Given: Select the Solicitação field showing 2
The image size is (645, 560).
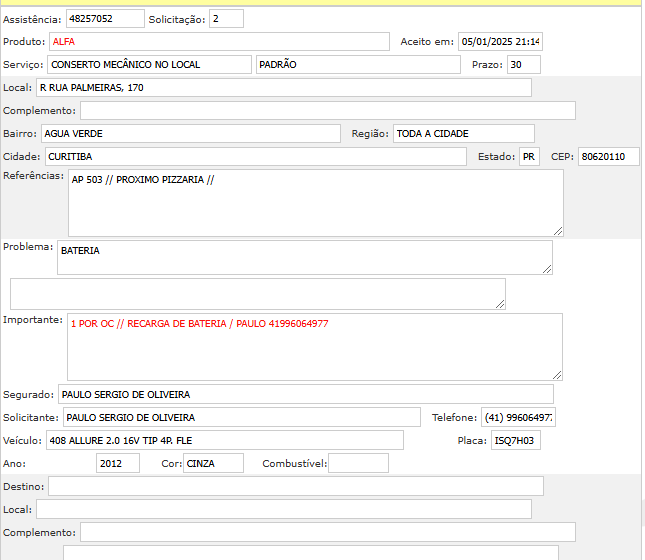Looking at the screenshot, I should coord(226,19).
